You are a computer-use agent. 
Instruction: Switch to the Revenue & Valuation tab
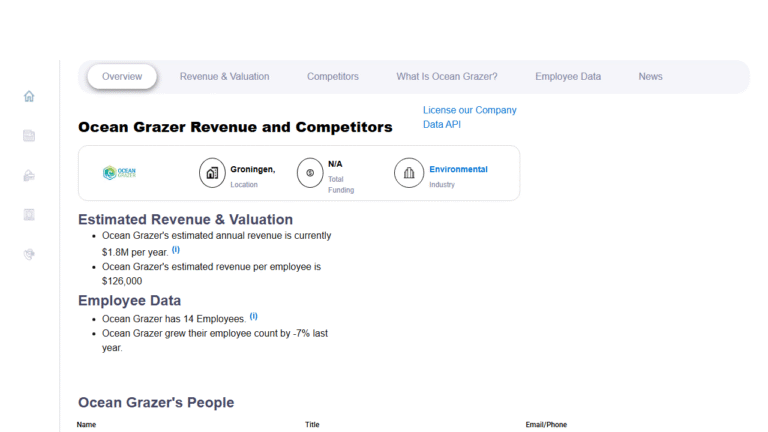click(x=224, y=77)
